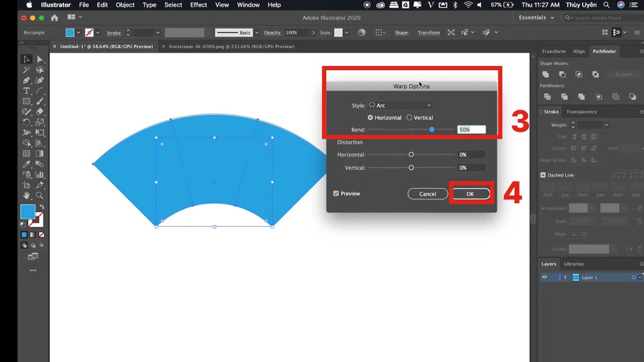Click the Shape link in control bar

tap(402, 33)
